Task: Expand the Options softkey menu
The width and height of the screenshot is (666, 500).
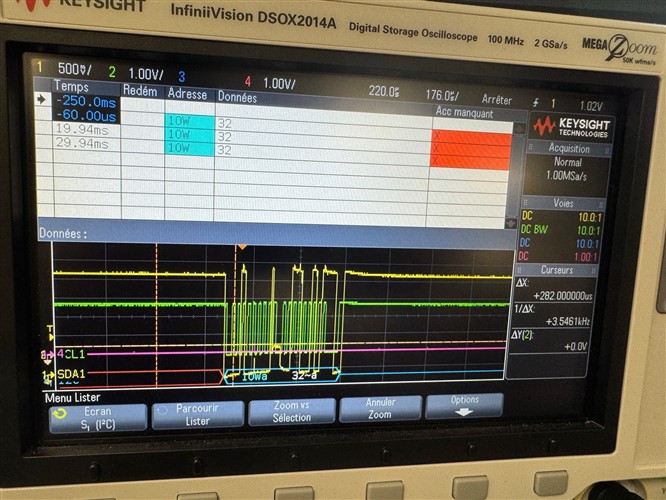Action: coord(465,405)
